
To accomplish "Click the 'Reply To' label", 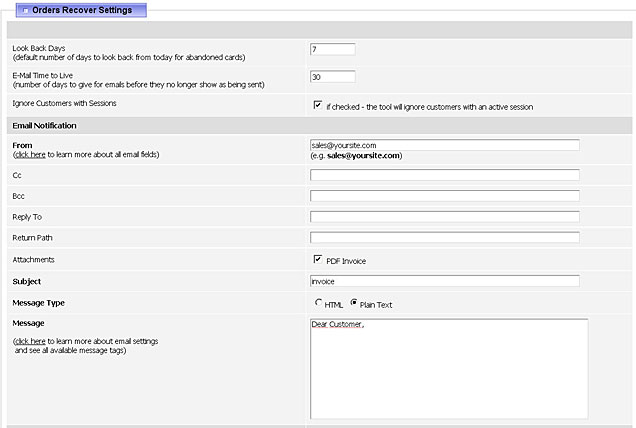I will tap(27, 217).
